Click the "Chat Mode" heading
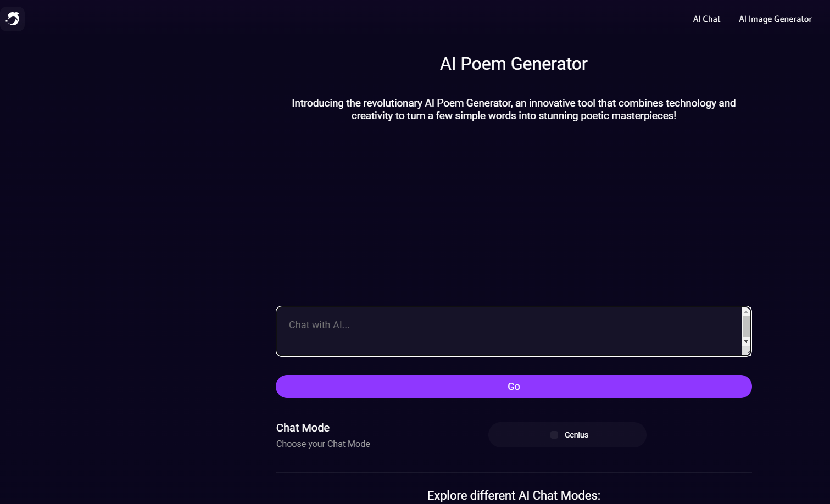The height and width of the screenshot is (504, 830). click(x=303, y=428)
